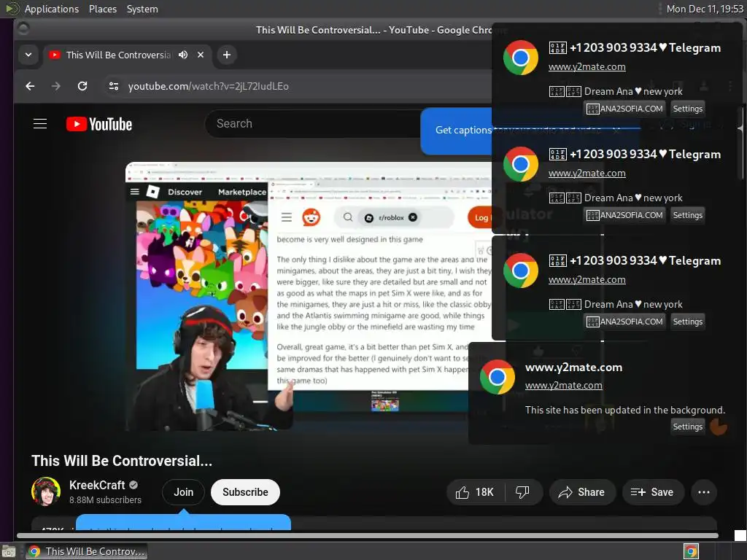Viewport: 747px width, 560px height.
Task: Reload the YouTube page
Action: tap(82, 86)
